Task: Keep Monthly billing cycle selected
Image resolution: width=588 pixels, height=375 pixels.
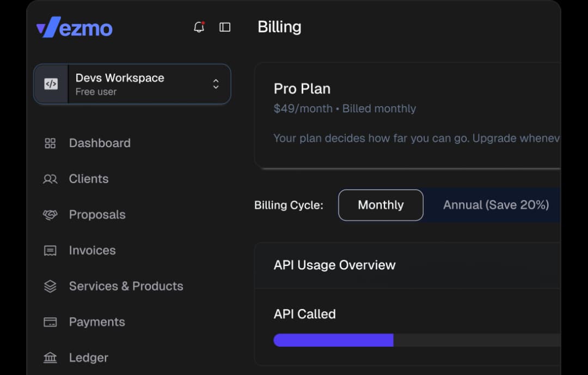Action: [x=381, y=205]
